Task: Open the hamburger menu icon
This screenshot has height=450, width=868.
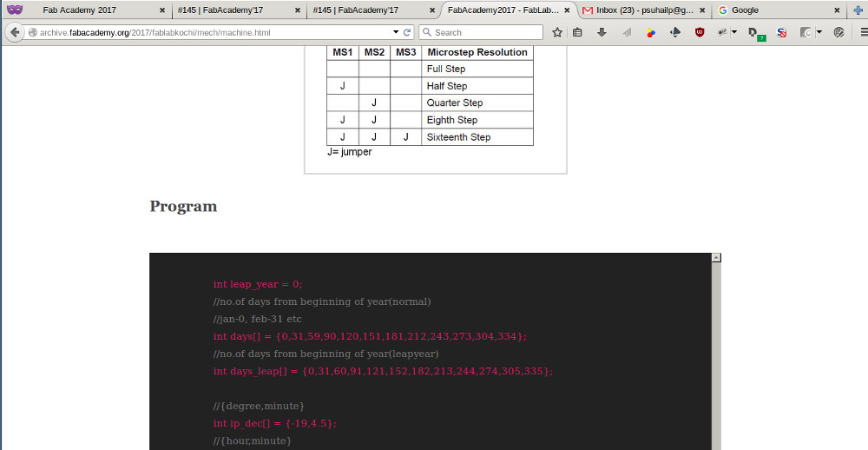Action: point(864,33)
